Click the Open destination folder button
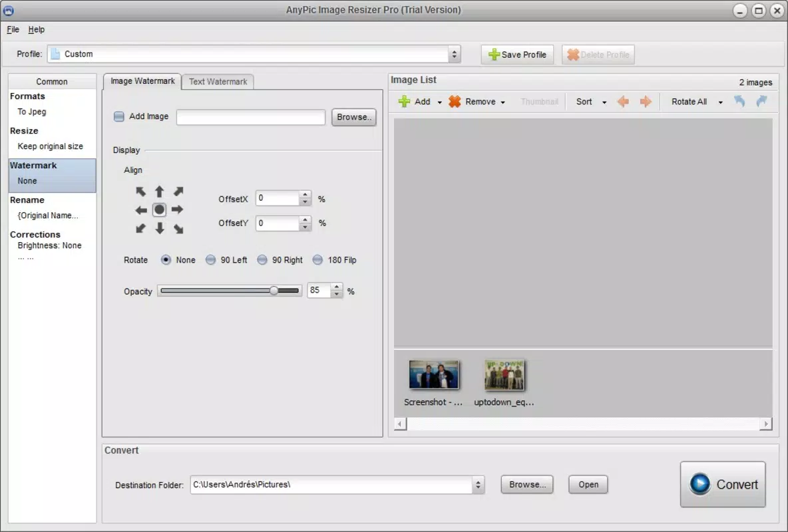 588,484
